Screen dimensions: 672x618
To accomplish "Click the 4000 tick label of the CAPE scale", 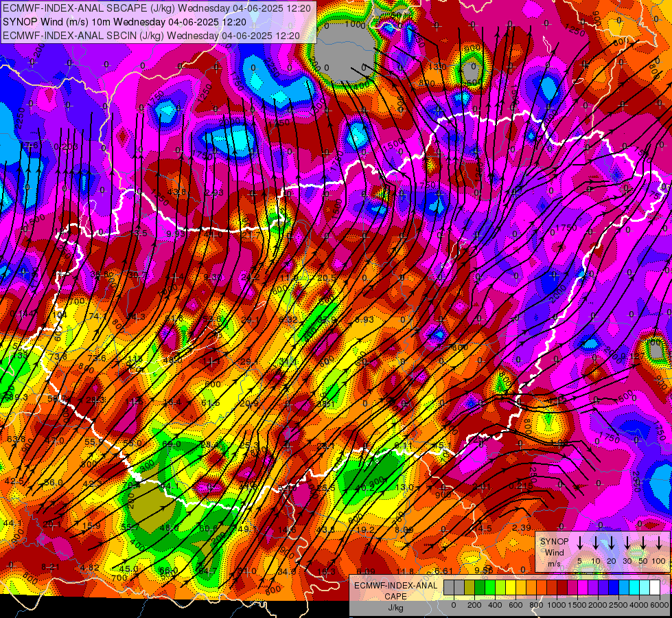I will click(x=639, y=605).
